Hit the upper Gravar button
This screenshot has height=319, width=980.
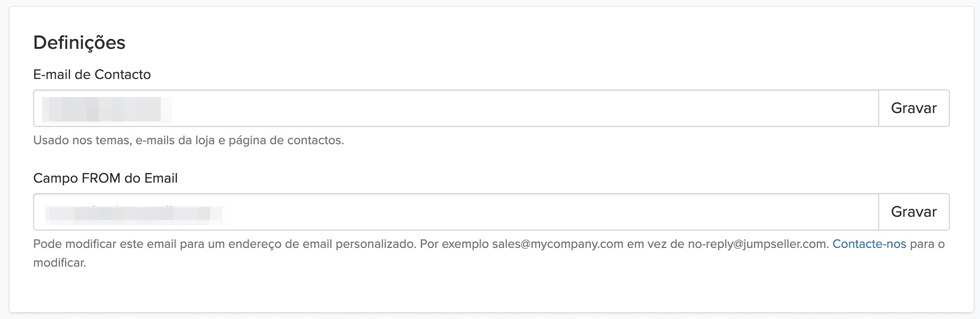913,108
